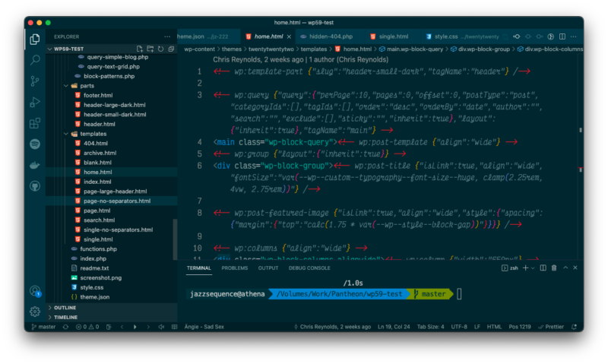Image resolution: width=608 pixels, height=364 pixels.
Task: Open the Extensions view
Action: tap(35, 123)
